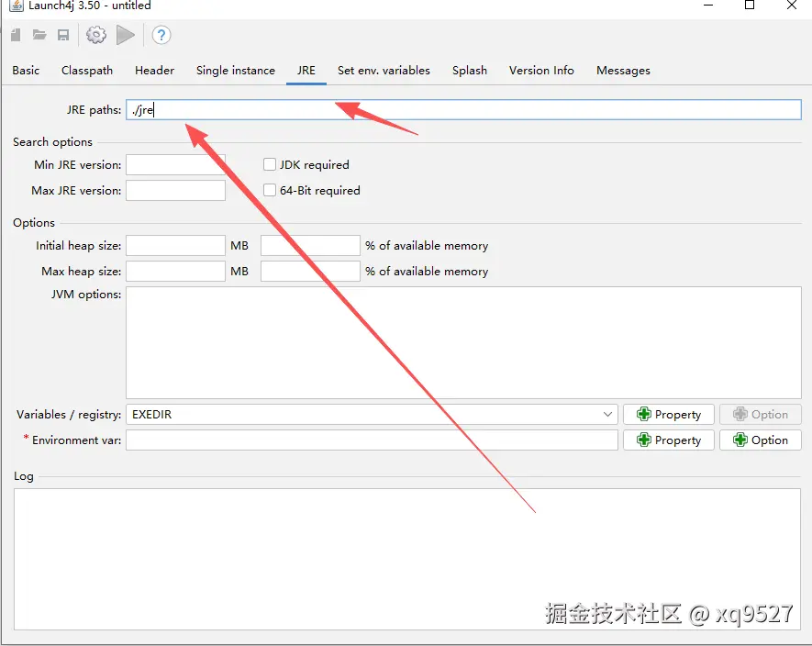The height and width of the screenshot is (646, 812).
Task: Open the Set env. variables tab
Action: pyautogui.click(x=384, y=71)
